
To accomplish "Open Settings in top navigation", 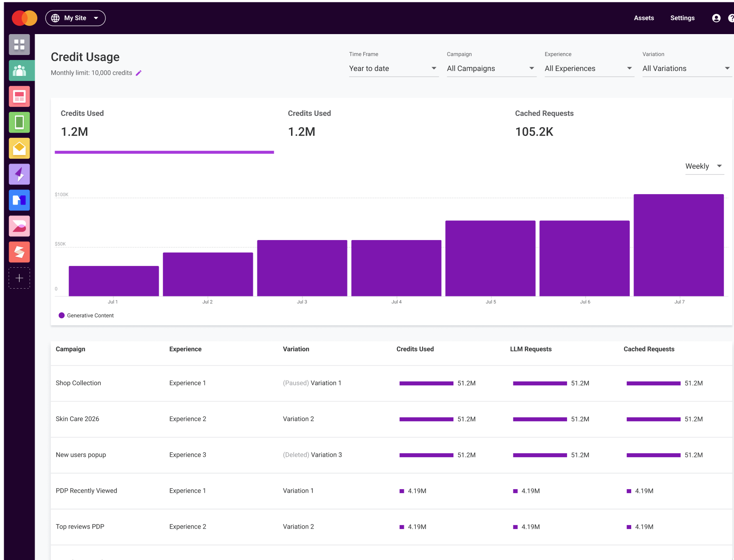I will 682,18.
